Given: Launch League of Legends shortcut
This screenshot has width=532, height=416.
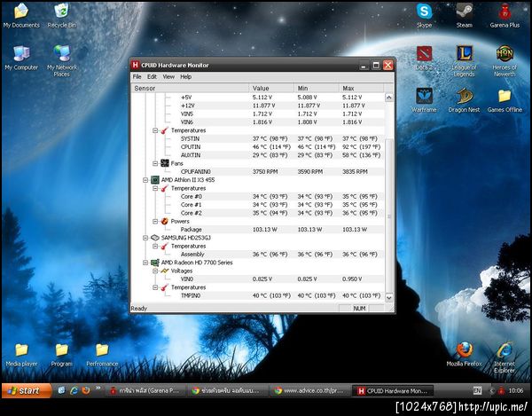Looking at the screenshot, I should coord(464,61).
